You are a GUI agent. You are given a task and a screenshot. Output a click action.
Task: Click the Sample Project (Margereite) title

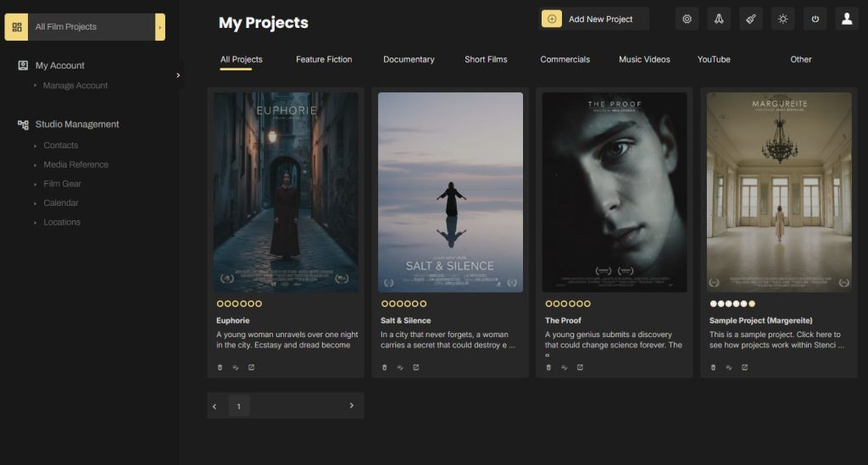(761, 320)
